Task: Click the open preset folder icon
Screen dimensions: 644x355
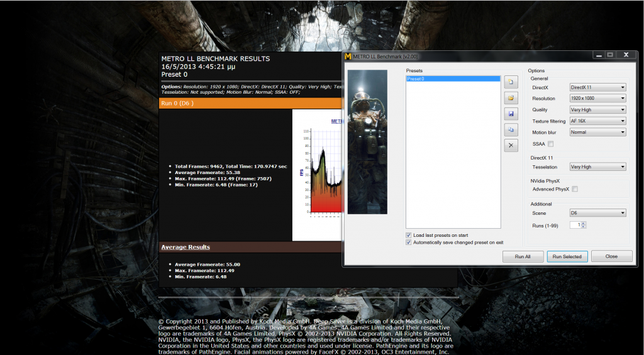Action: pos(511,98)
